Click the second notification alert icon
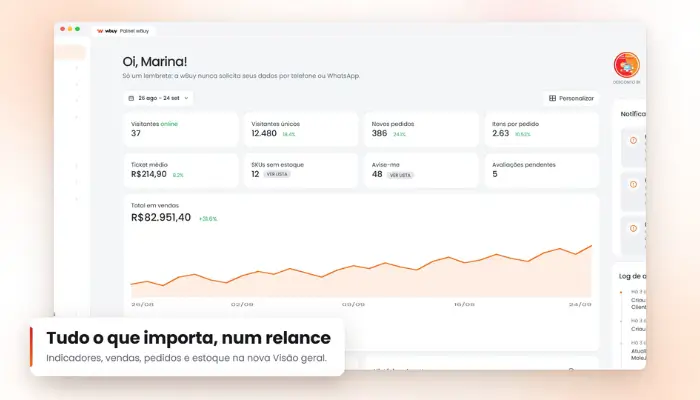The height and width of the screenshot is (400, 700). (x=633, y=184)
